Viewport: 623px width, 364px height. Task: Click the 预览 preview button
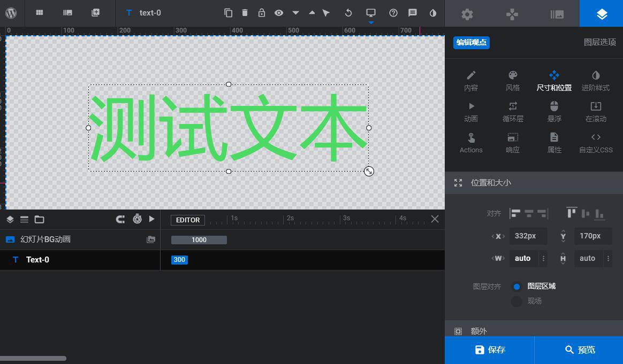579,350
